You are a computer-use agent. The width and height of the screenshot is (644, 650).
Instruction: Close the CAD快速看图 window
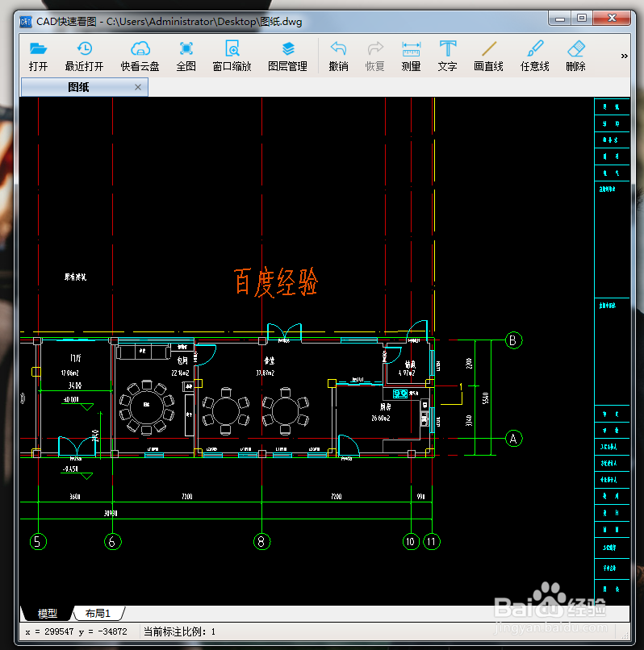612,19
